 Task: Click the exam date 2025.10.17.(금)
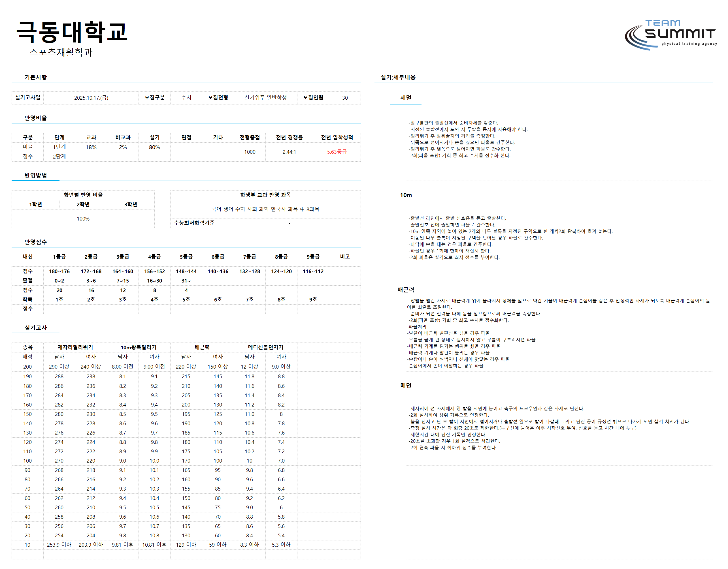pos(91,98)
